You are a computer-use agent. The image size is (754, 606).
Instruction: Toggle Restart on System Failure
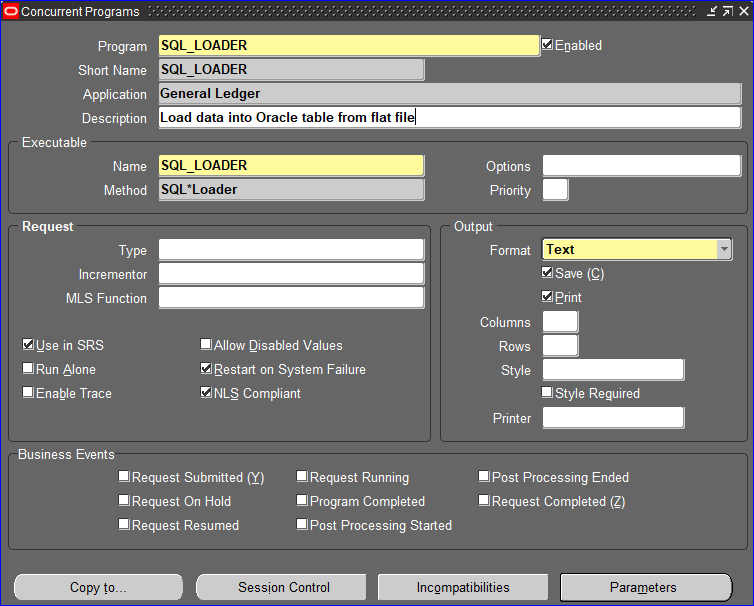(206, 369)
